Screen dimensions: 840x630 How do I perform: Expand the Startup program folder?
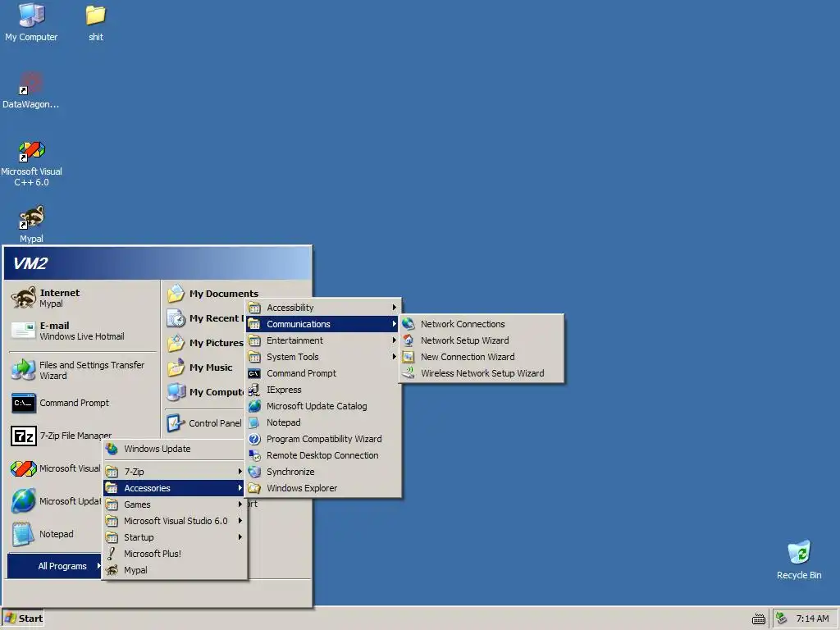coord(174,537)
